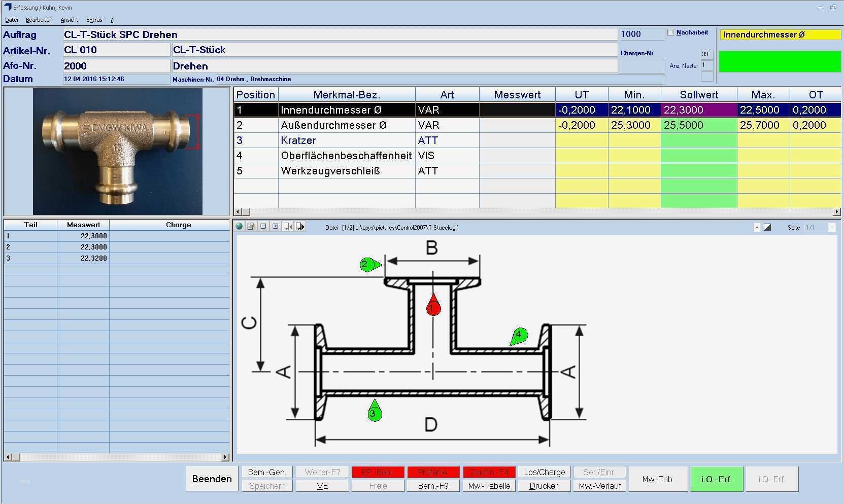Click left arrow of measurement list scrollbar

click(x=8, y=457)
